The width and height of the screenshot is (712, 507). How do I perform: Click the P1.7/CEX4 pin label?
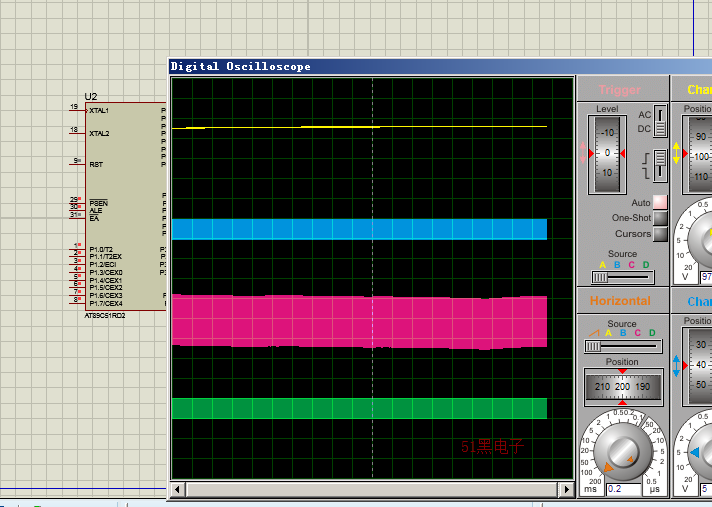[105, 303]
